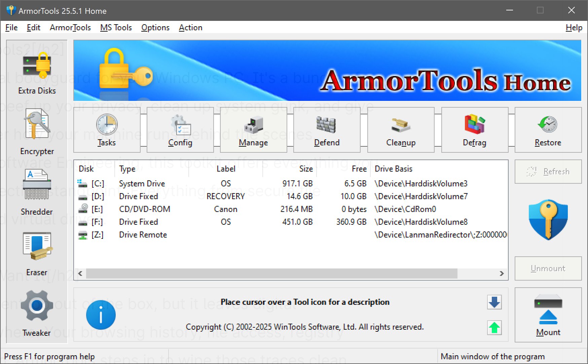Open the Tasks tool
Image resolution: width=588 pixels, height=364 pixels.
(x=107, y=130)
